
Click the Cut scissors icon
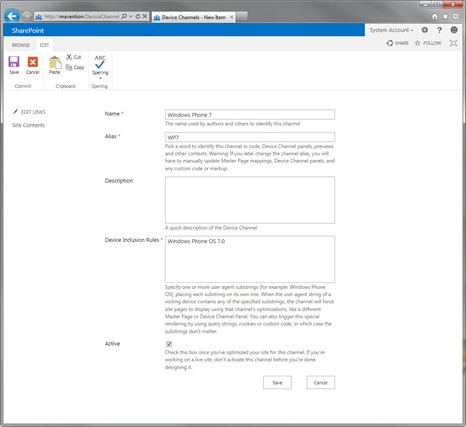[x=69, y=57]
